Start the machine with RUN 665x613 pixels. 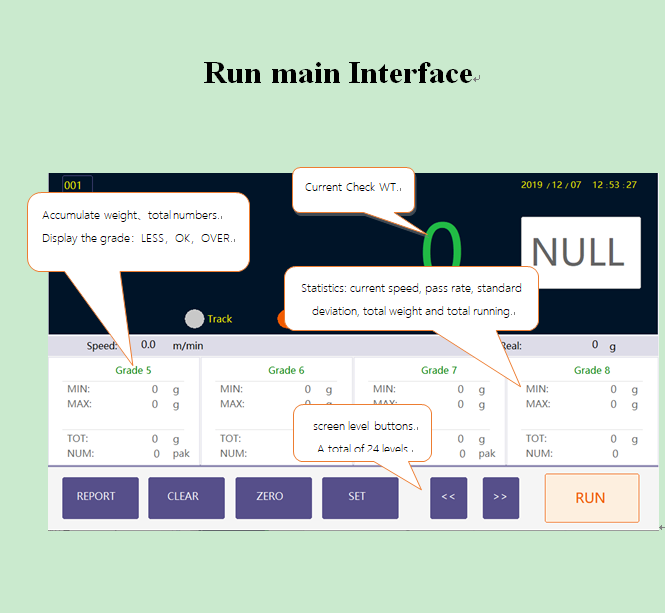click(x=592, y=498)
